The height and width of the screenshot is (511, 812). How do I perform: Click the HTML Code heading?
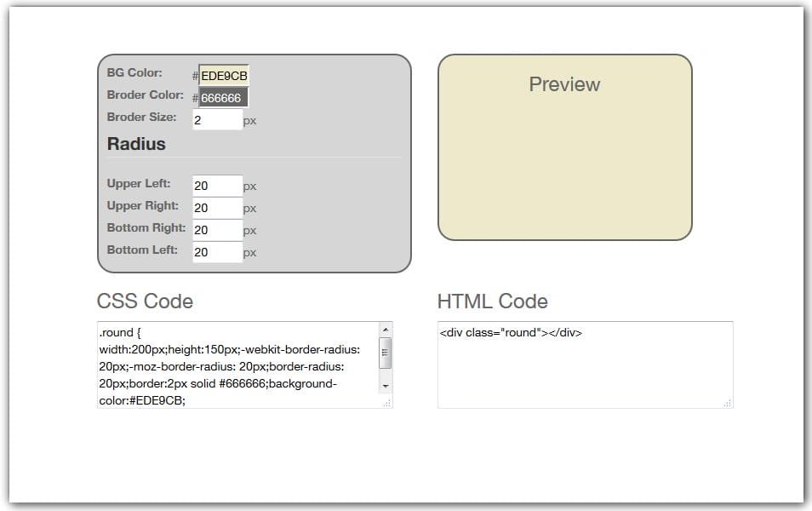coord(492,301)
